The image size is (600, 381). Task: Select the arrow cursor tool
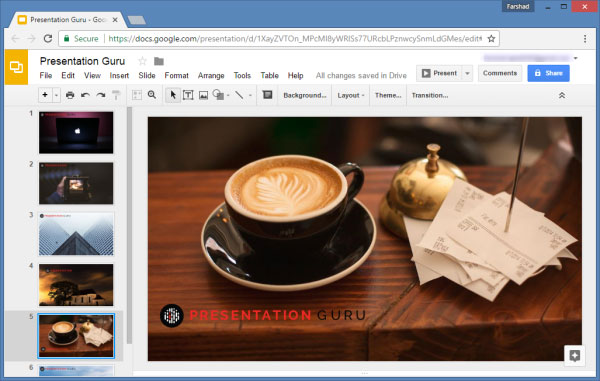pos(173,95)
